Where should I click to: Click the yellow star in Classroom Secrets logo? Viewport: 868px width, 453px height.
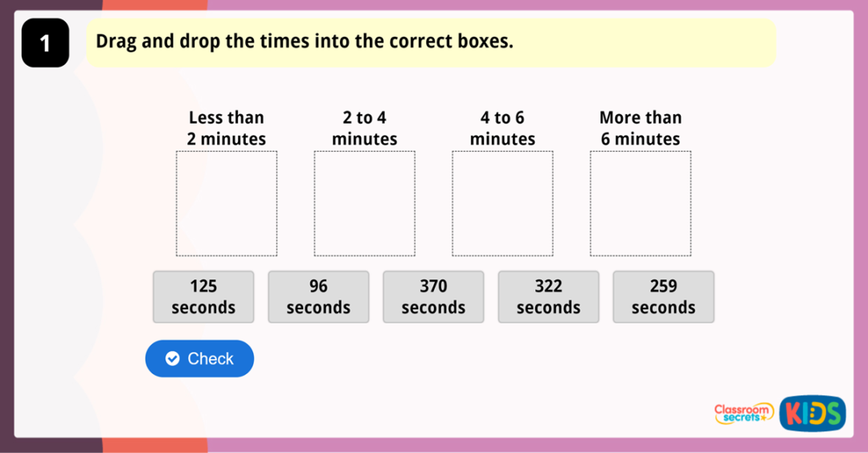[x=763, y=419]
